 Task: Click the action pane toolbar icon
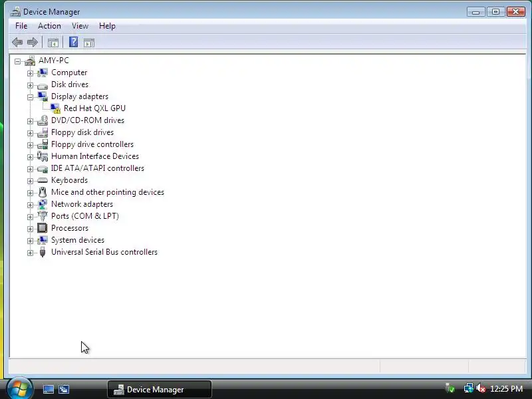point(89,43)
